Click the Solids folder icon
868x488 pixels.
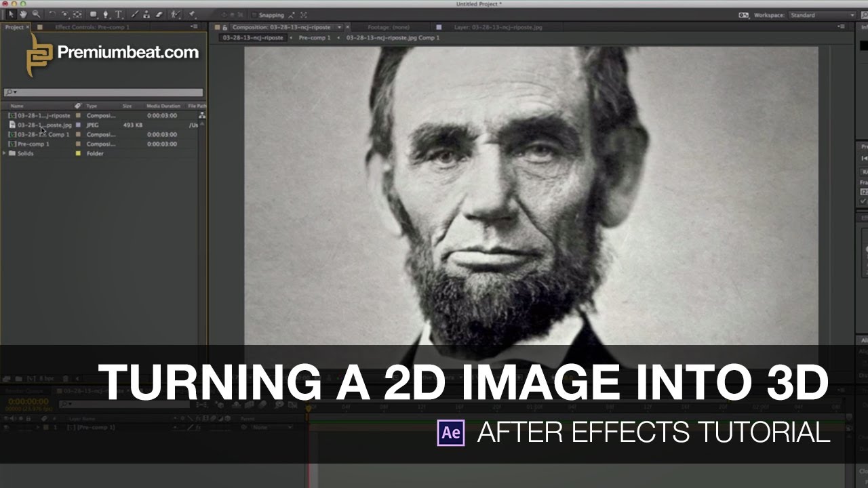pyautogui.click(x=12, y=154)
